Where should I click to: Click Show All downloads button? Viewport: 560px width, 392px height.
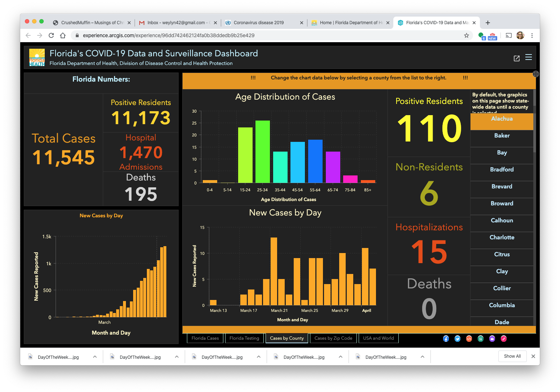tap(512, 356)
